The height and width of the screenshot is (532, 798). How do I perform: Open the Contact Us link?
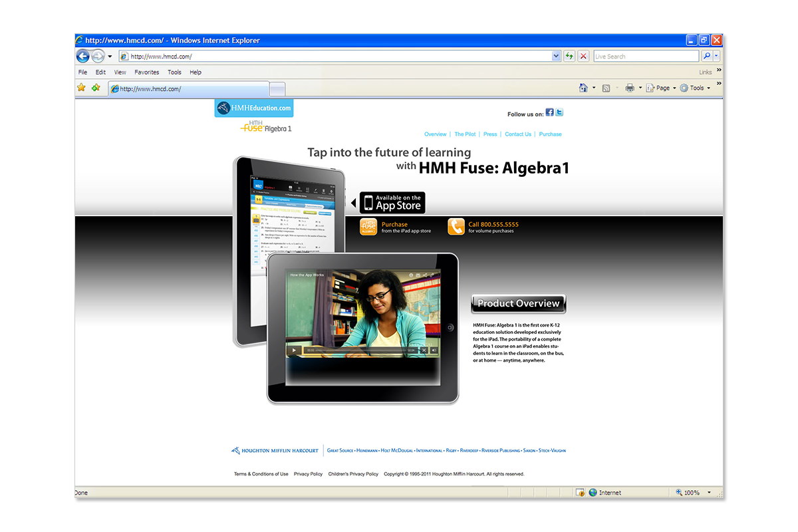tap(518, 134)
